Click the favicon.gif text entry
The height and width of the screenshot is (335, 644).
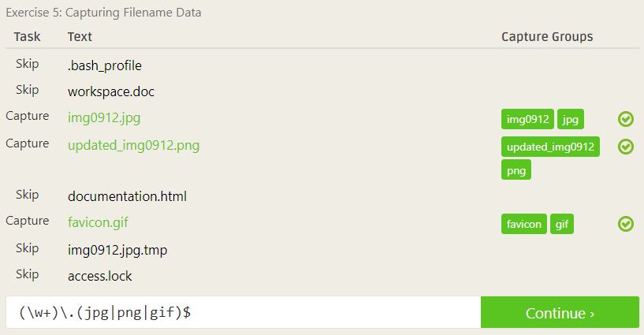click(x=98, y=222)
